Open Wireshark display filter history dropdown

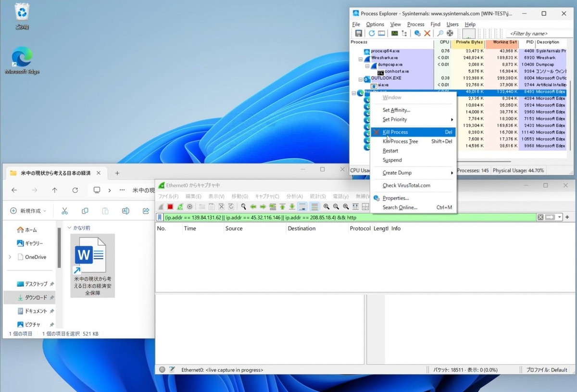click(x=560, y=217)
